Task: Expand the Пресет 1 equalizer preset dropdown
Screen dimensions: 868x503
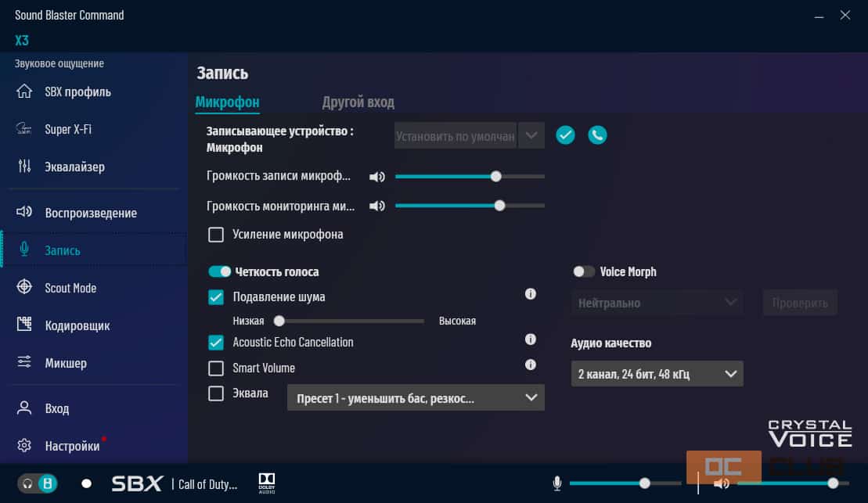Action: tap(416, 398)
